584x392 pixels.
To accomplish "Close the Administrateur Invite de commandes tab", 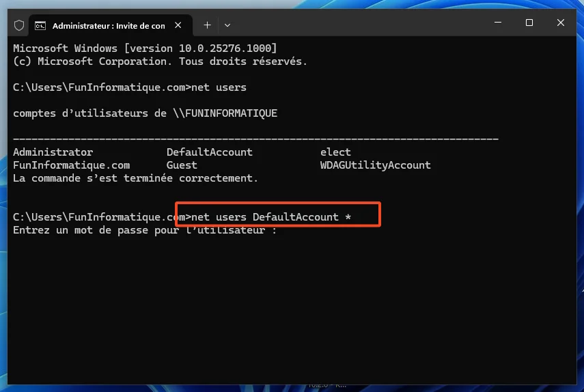I will coord(178,25).
